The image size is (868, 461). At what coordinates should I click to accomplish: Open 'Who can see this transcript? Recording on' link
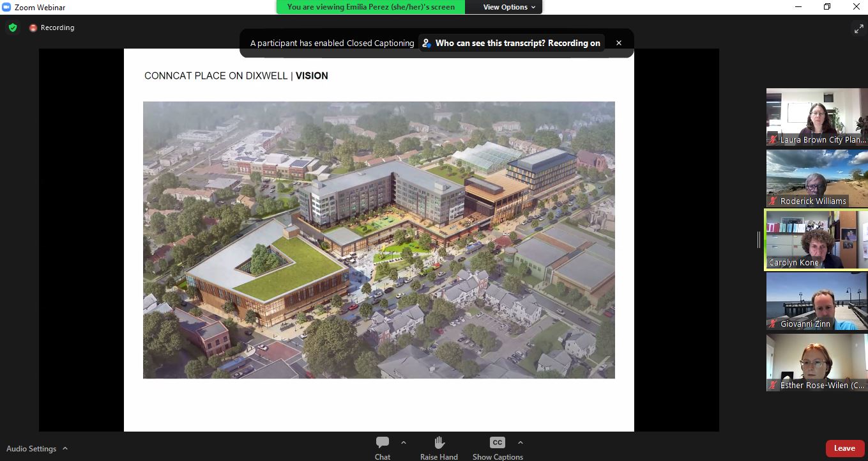coord(517,43)
